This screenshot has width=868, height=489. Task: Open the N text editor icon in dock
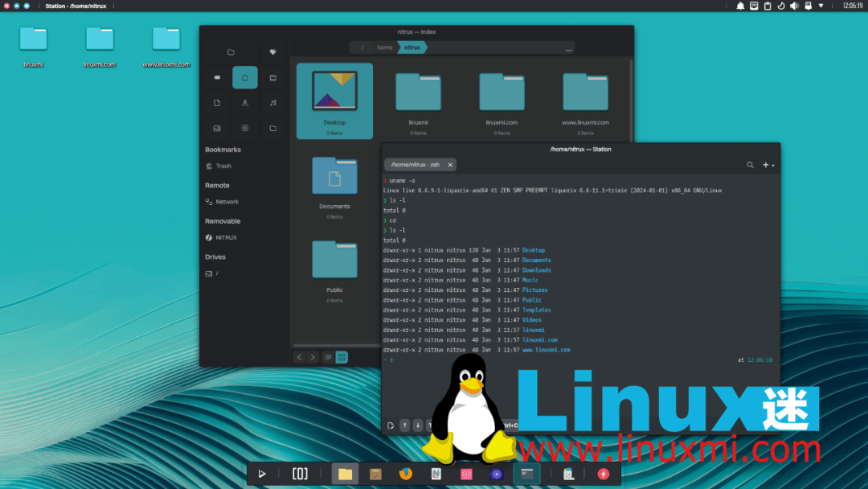pyautogui.click(x=436, y=474)
